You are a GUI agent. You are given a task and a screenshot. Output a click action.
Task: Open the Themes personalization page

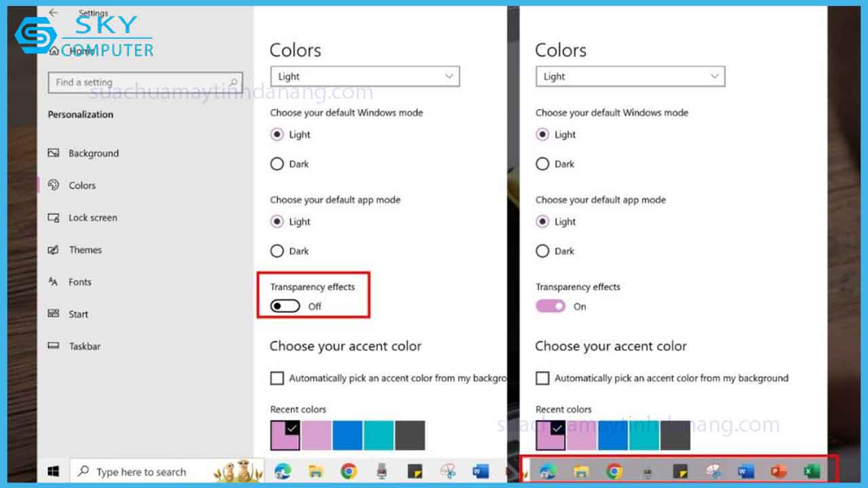85,250
